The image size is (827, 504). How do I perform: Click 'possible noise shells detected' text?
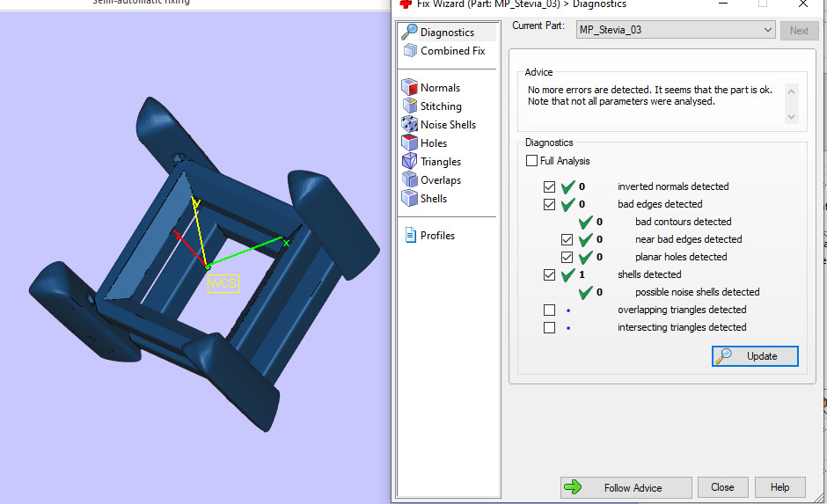click(698, 292)
